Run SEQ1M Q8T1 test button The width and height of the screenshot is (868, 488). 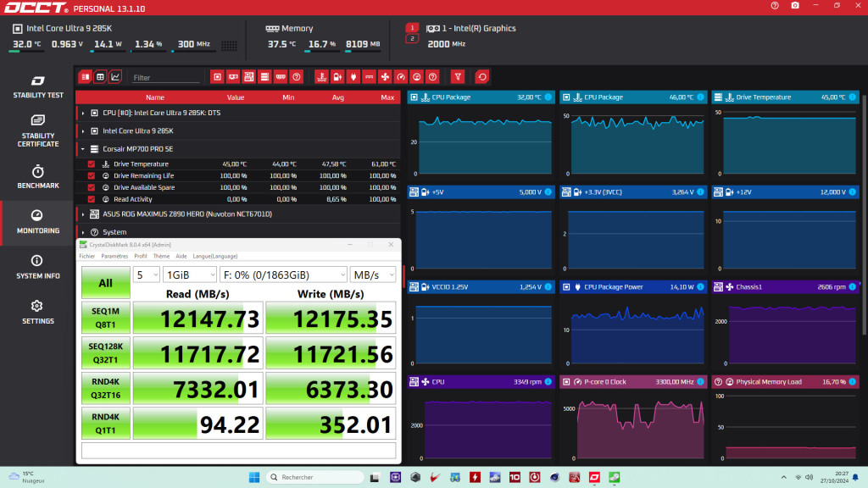106,319
